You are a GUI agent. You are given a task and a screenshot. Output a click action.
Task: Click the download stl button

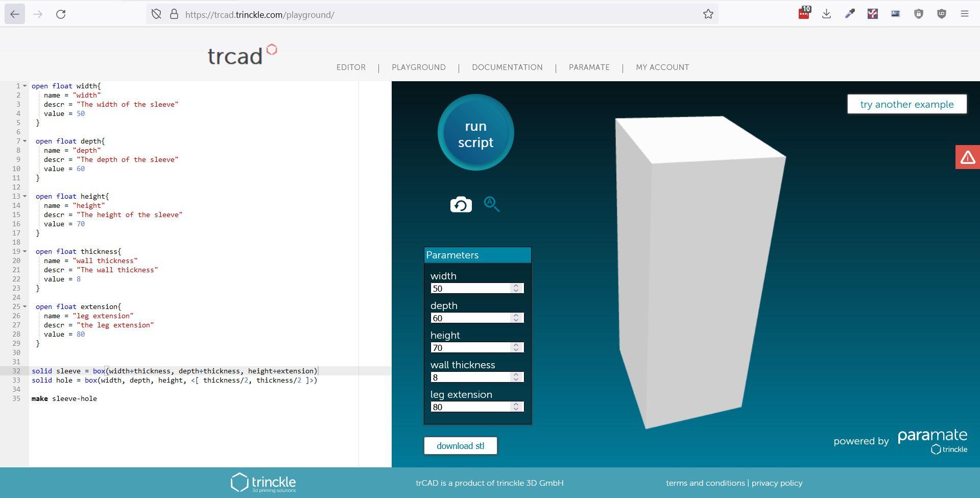(460, 445)
